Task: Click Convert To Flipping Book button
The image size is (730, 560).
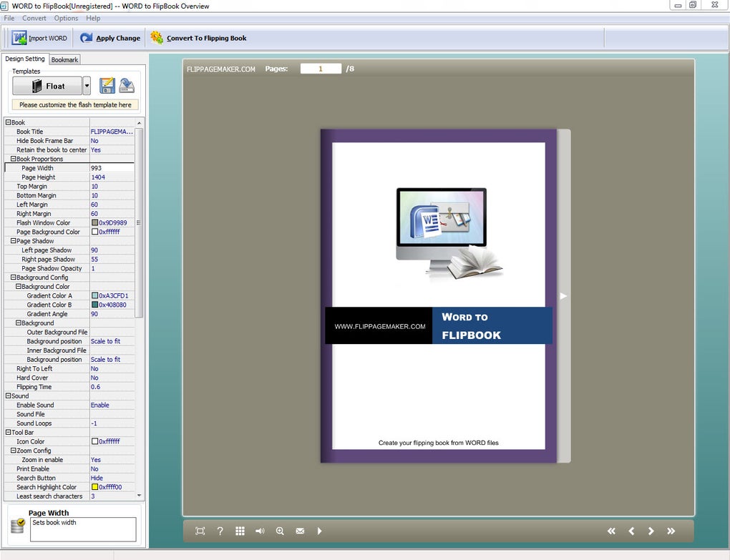Action: click(x=198, y=38)
